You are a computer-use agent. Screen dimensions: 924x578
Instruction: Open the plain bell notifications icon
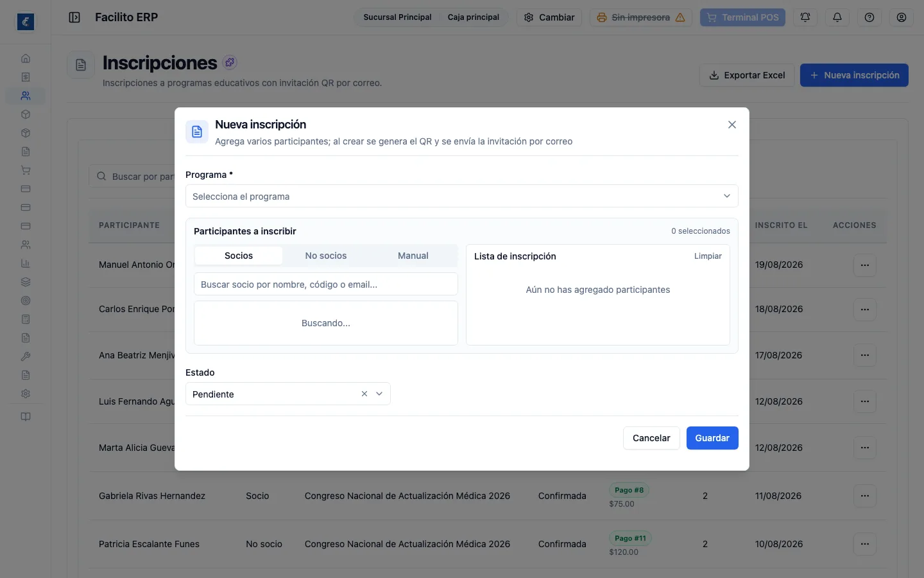837,17
